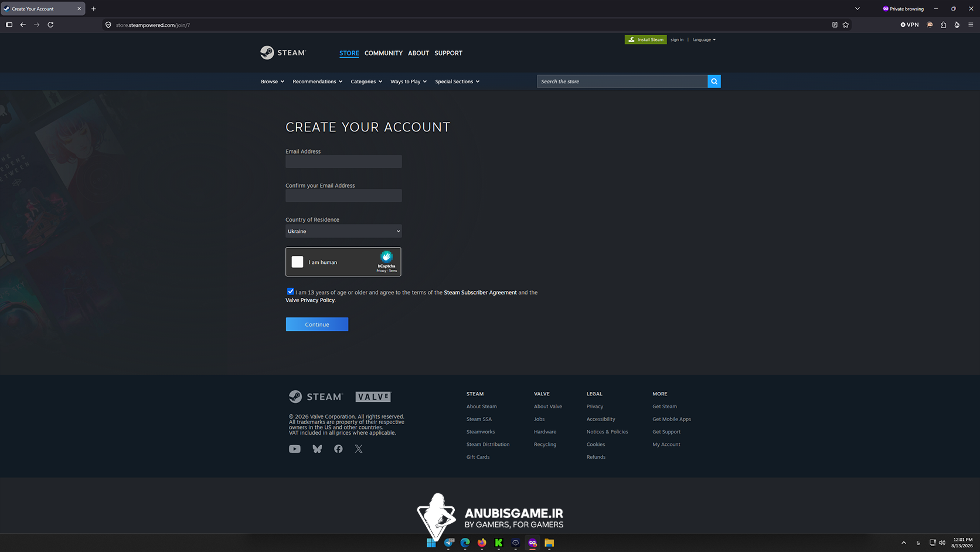Click the Install Steam button
980x552 pixels.
(x=645, y=40)
